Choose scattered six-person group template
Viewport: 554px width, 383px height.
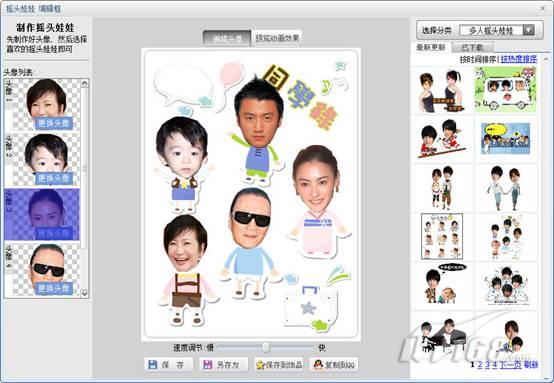[x=507, y=237]
